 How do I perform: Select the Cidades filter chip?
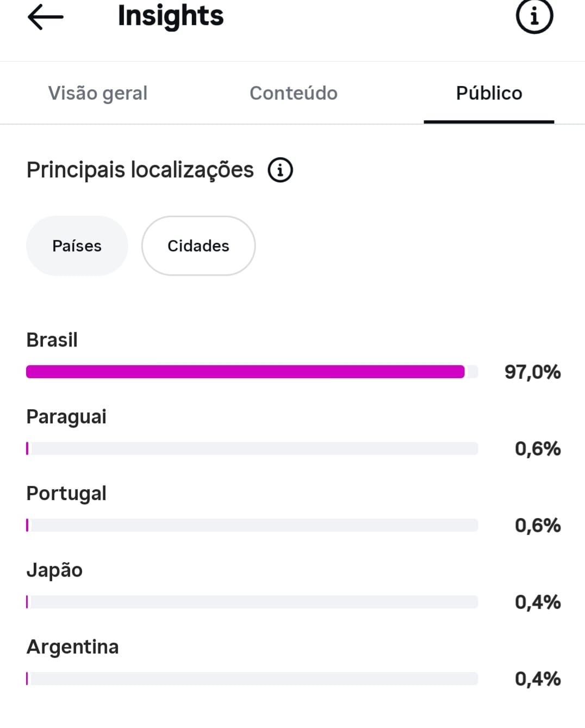pyautogui.click(x=198, y=246)
